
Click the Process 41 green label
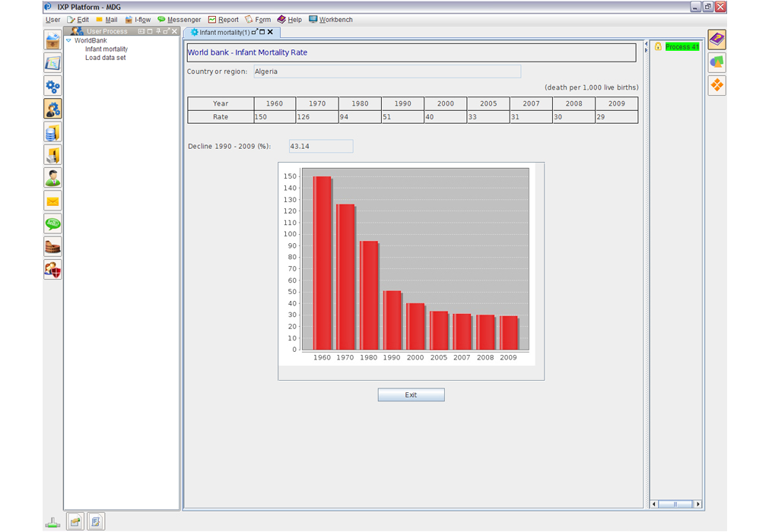682,47
